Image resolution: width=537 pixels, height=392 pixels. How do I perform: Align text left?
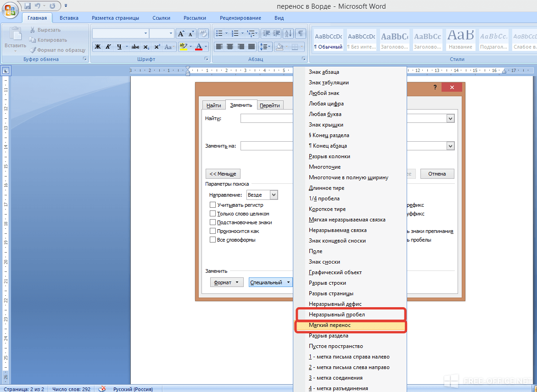point(219,47)
